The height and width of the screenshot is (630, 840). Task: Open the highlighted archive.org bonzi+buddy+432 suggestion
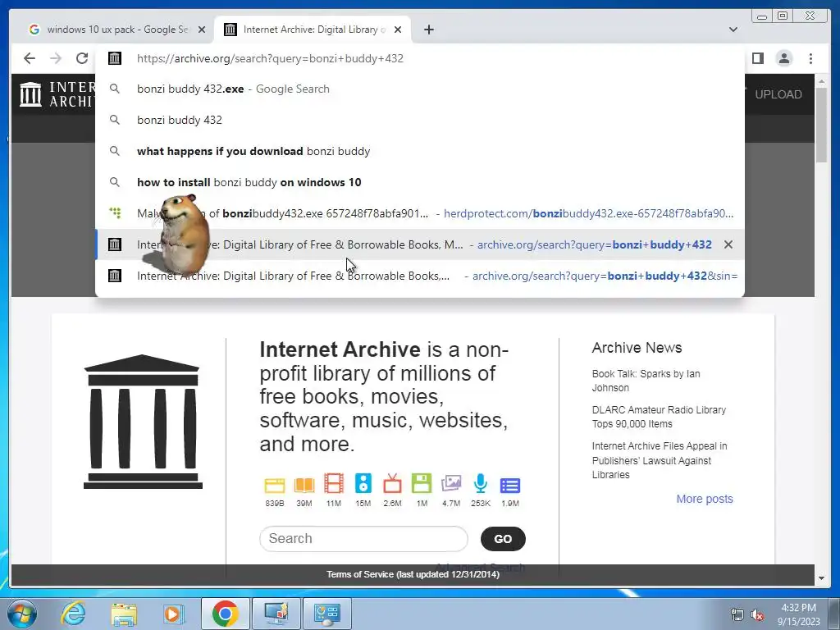pyautogui.click(x=419, y=244)
